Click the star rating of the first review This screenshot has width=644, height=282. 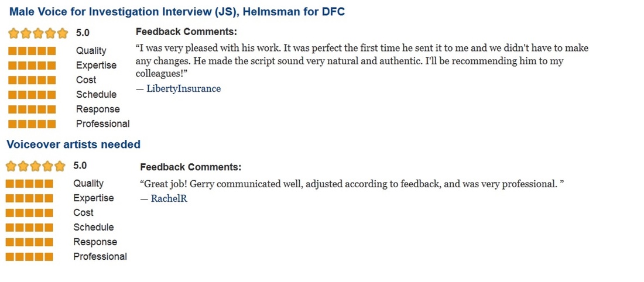[x=38, y=33]
